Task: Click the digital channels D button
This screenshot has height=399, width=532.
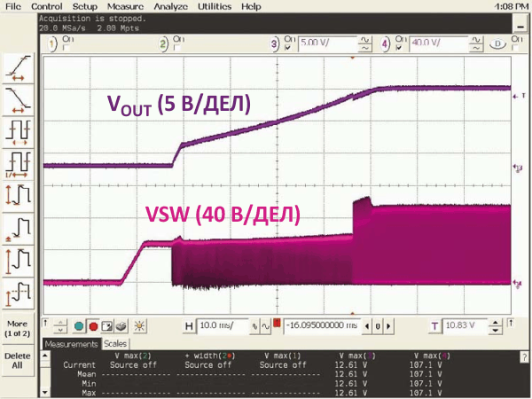Action: [498, 44]
